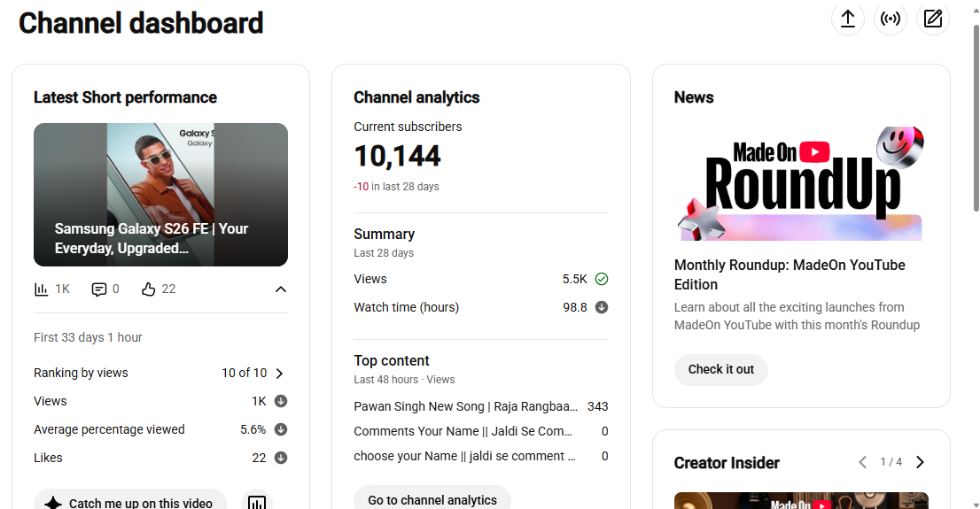Open Pawan Singh New Song top content row
This screenshot has width=980, height=509.
point(480,406)
